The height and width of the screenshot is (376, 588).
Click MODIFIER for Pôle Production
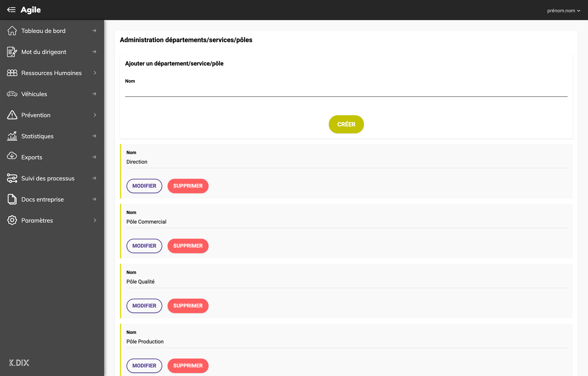(x=144, y=366)
